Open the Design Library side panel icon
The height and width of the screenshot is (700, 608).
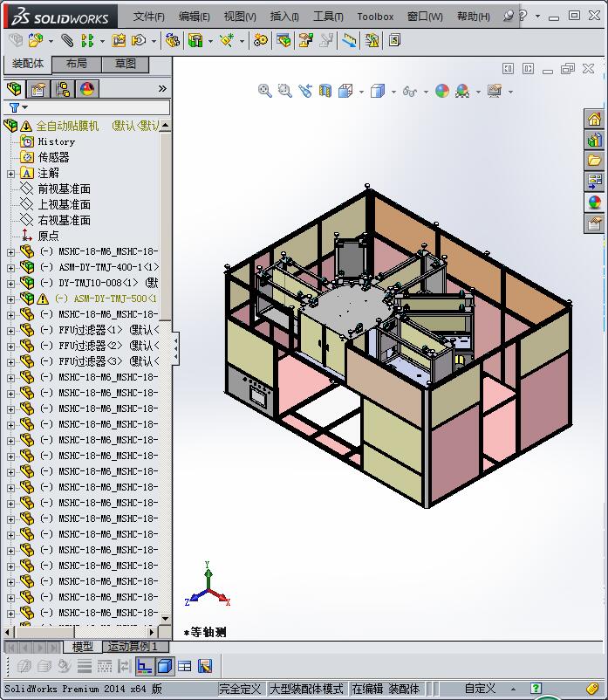pos(594,140)
